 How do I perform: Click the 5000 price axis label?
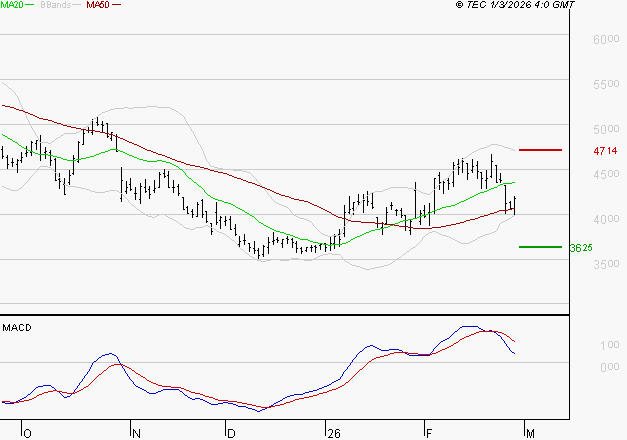pos(606,130)
